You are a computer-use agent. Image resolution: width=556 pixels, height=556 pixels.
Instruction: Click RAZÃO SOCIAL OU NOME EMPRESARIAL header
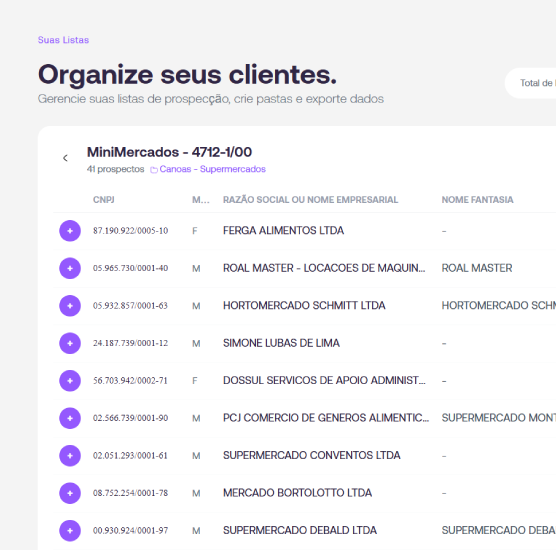click(310, 200)
